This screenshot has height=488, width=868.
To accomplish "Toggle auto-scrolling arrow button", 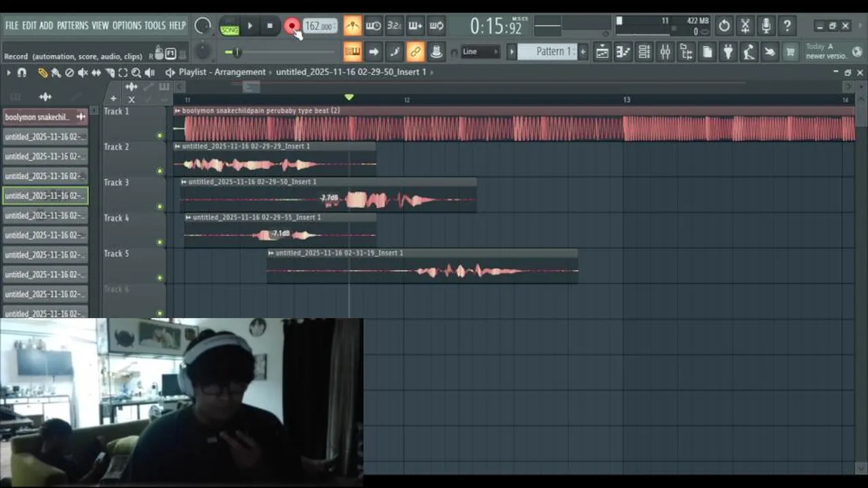I will [373, 52].
